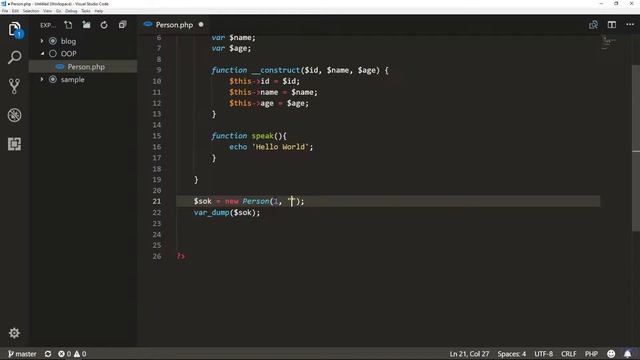Click '$this->name = $name;' line

click(x=273, y=92)
